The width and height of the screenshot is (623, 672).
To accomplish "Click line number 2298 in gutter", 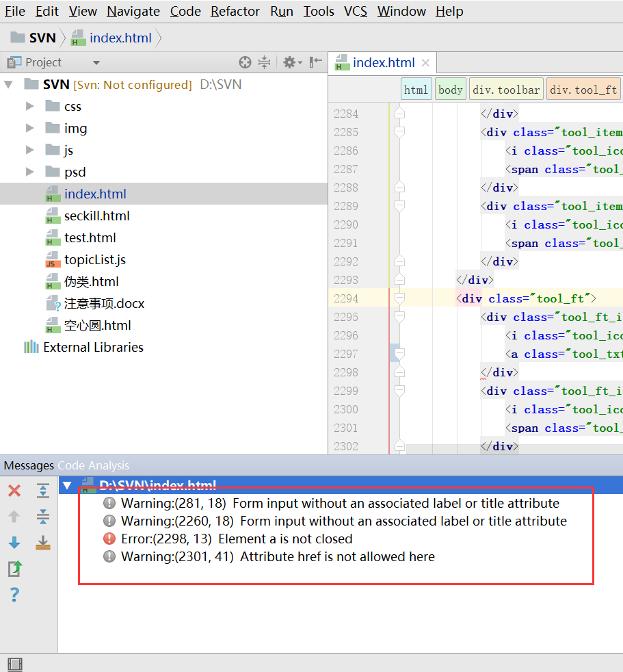I will (x=346, y=372).
